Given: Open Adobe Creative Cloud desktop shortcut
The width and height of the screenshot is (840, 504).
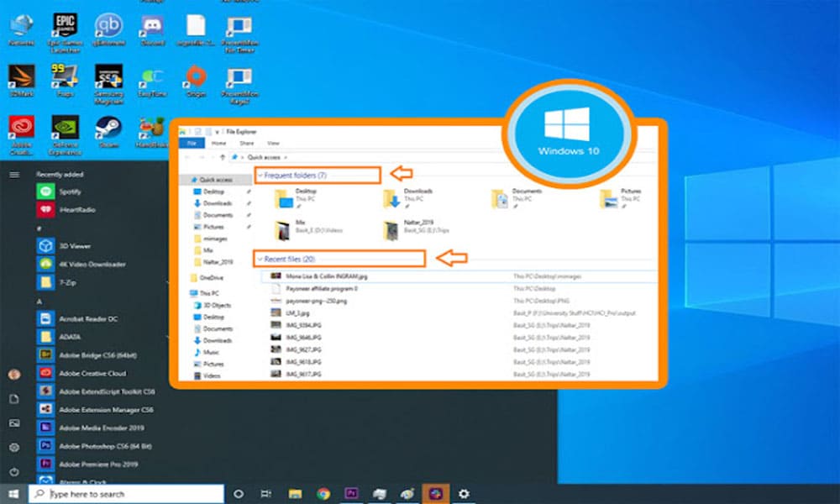Looking at the screenshot, I should point(22,135).
